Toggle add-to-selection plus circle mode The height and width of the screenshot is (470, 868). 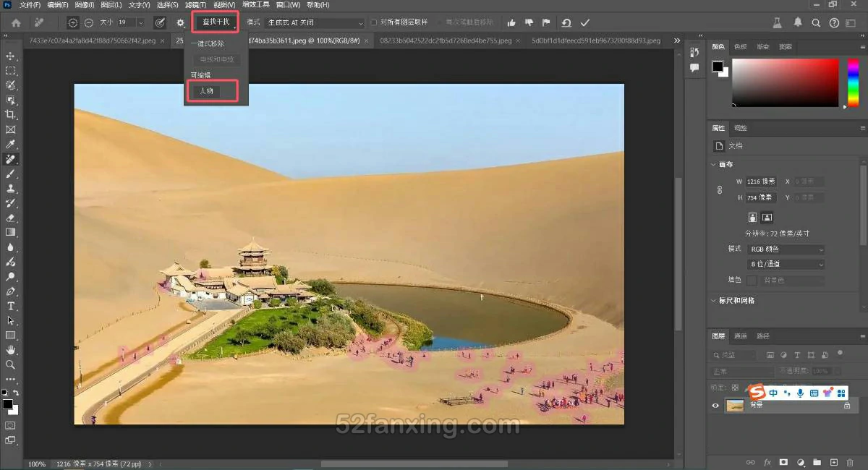pos(73,22)
